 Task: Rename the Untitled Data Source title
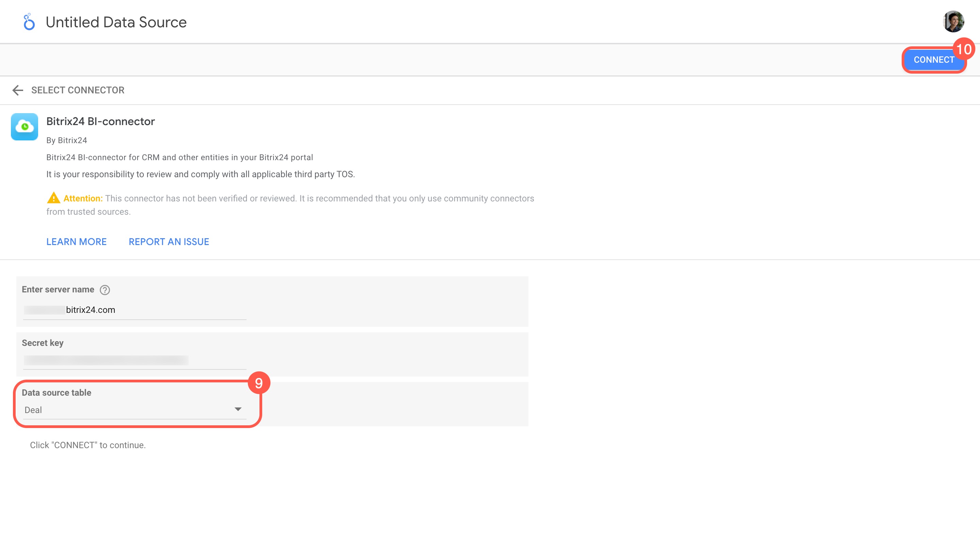tap(116, 22)
